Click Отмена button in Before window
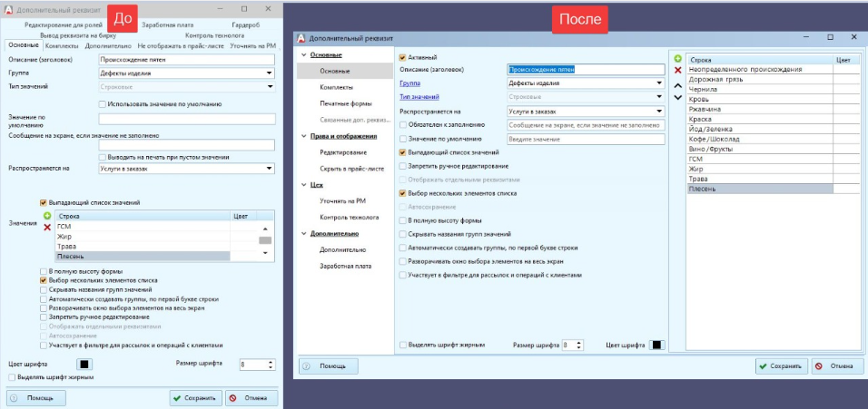Viewport: 868px width, 409px height. [252, 398]
